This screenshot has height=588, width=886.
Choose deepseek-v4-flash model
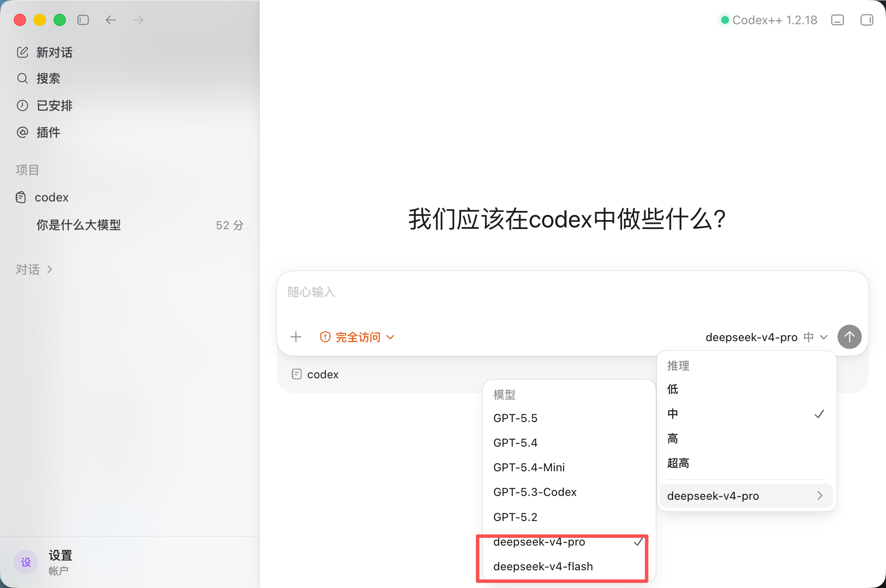point(569,566)
